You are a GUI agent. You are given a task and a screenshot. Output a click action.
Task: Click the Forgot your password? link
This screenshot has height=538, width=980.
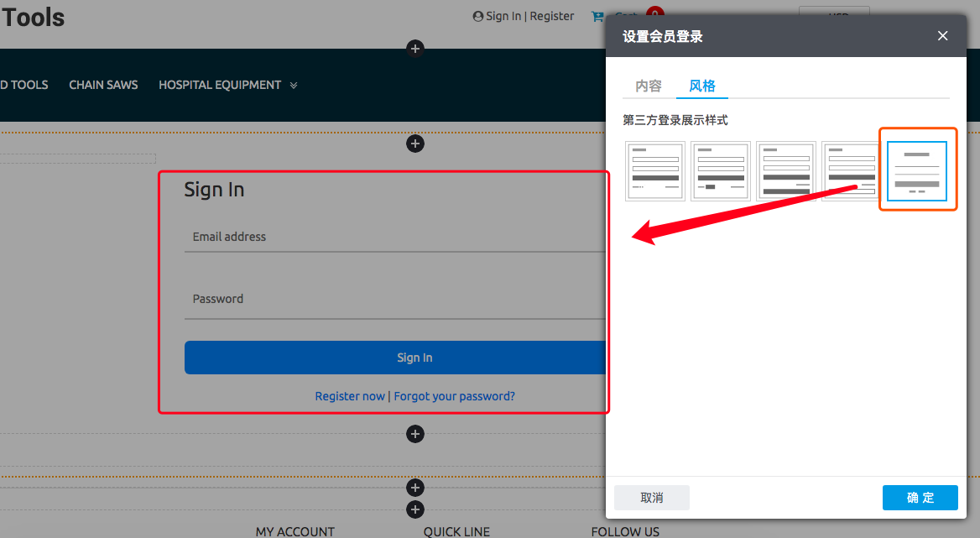click(454, 396)
